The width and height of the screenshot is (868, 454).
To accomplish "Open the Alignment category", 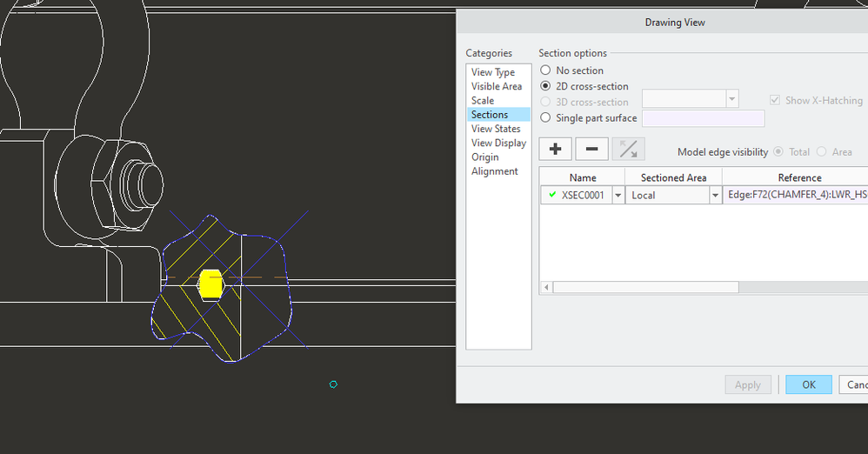I will [495, 171].
